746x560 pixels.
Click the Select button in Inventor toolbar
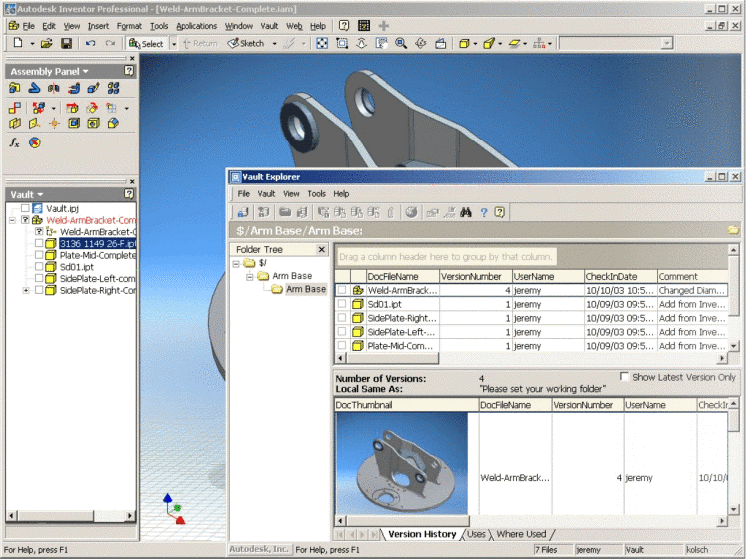(146, 44)
